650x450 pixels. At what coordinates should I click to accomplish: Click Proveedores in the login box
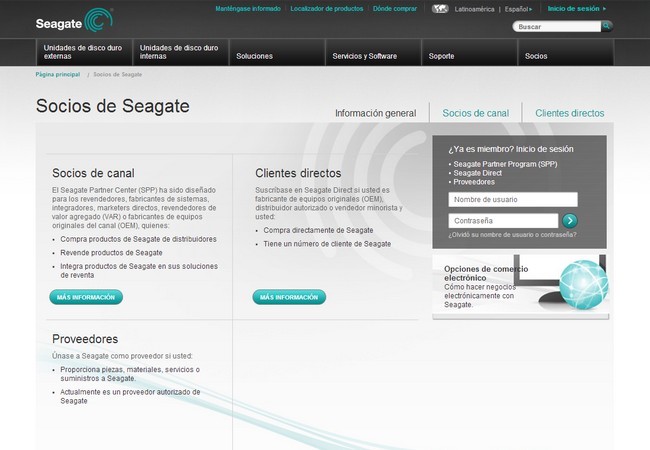(x=474, y=182)
